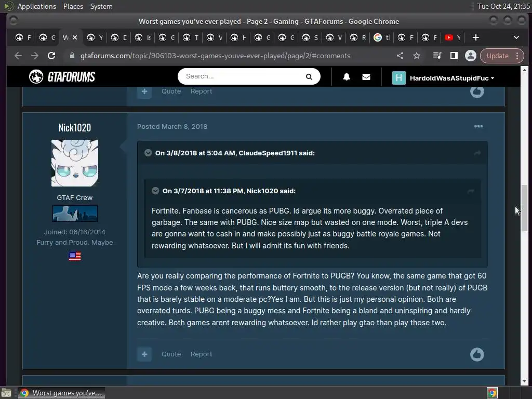Switch to the first 'F' tab
Image resolution: width=532 pixels, height=399 pixels.
[24, 37]
